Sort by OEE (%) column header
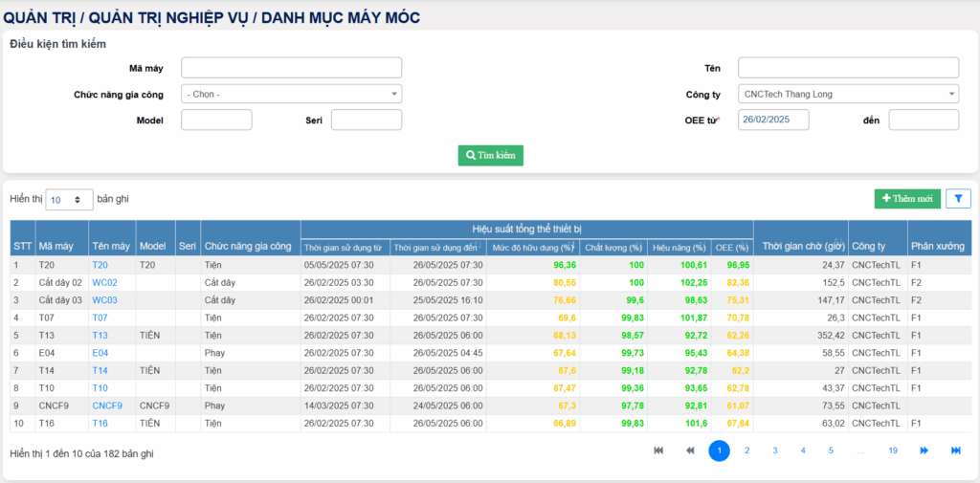 [732, 247]
